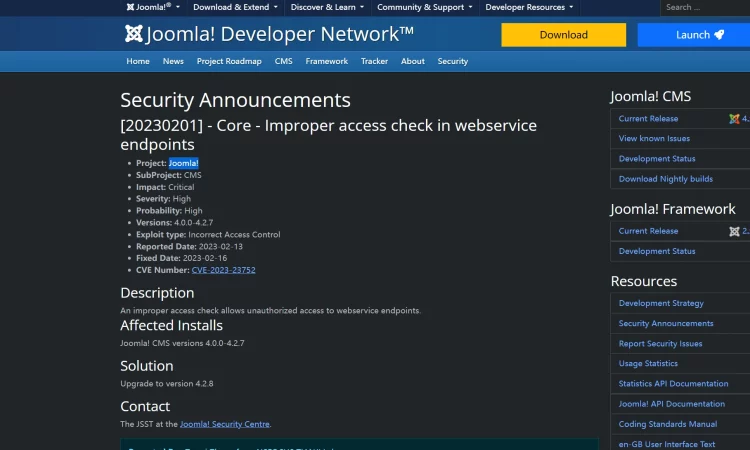Viewport: 750px width, 450px height.
Task: Click Joomla! CMS versions 4.0.0-4.2.7 text
Action: click(182, 343)
